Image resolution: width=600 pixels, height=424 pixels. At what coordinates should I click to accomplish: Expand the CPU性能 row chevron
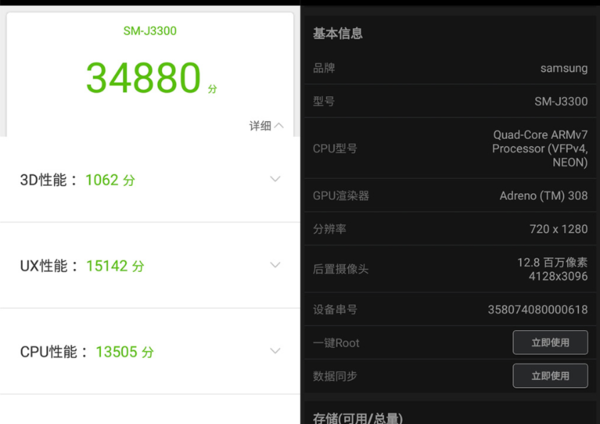[x=275, y=351]
